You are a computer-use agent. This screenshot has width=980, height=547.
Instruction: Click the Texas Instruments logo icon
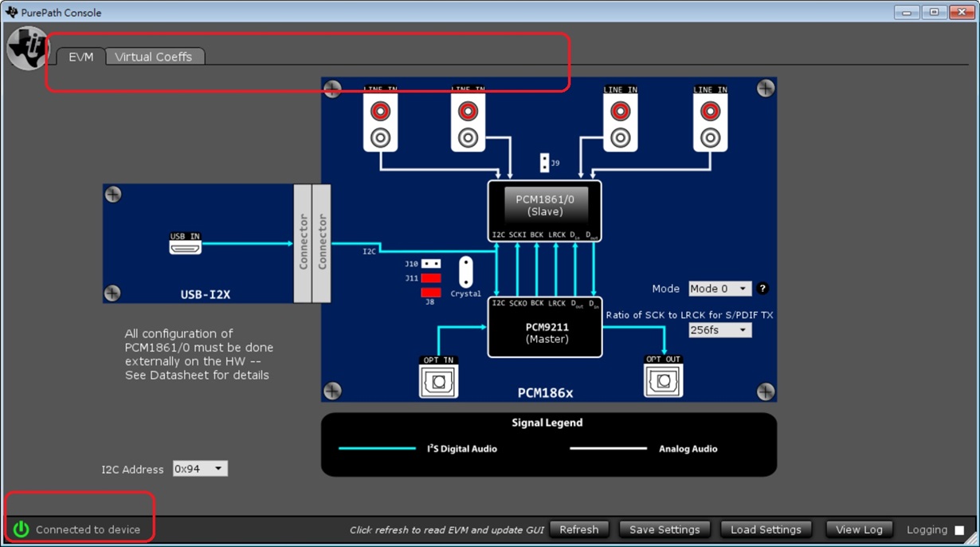tap(28, 48)
